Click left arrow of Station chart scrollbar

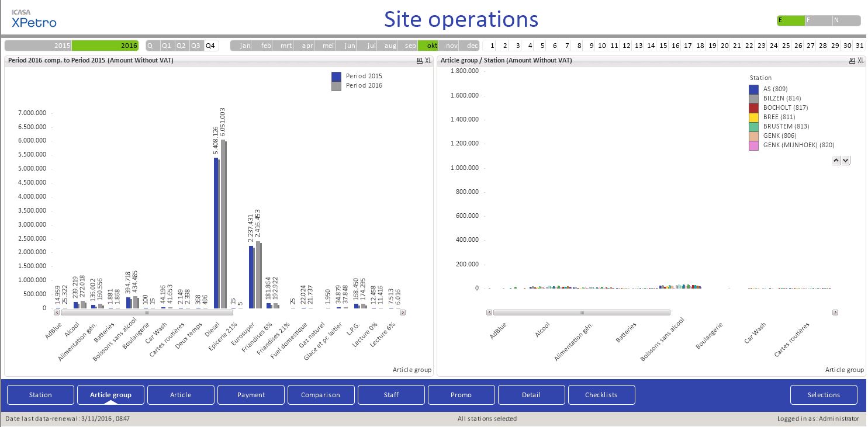(x=489, y=313)
